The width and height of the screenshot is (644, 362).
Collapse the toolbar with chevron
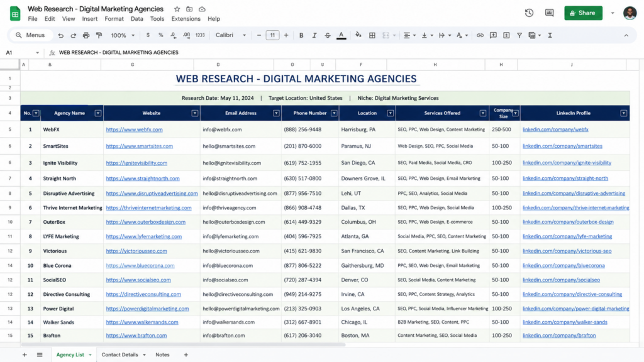coord(626,35)
